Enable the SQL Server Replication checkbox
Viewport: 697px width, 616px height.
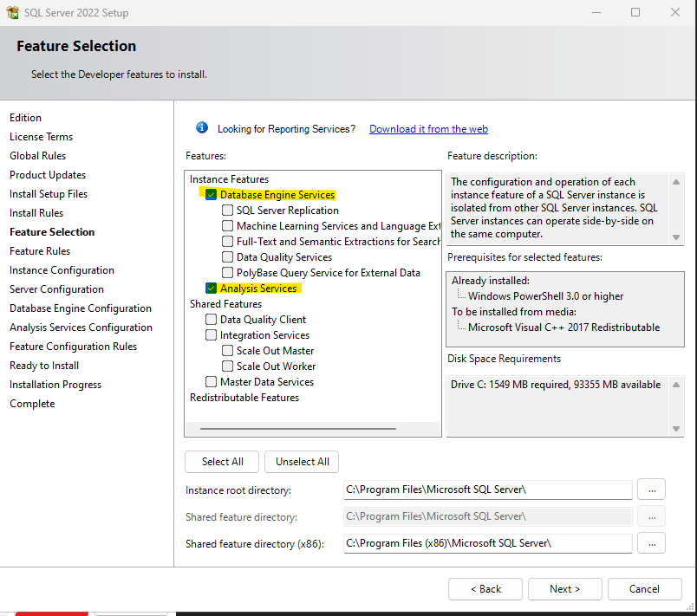tap(227, 210)
